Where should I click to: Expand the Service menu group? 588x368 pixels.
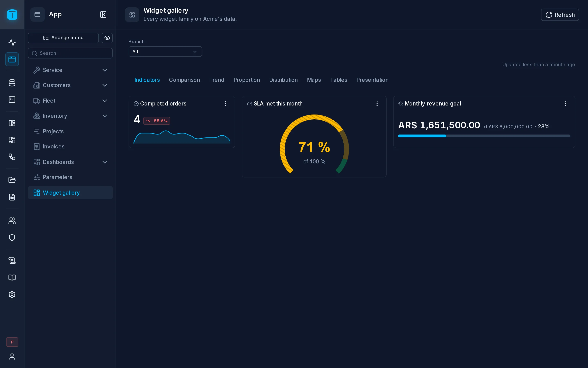70,70
